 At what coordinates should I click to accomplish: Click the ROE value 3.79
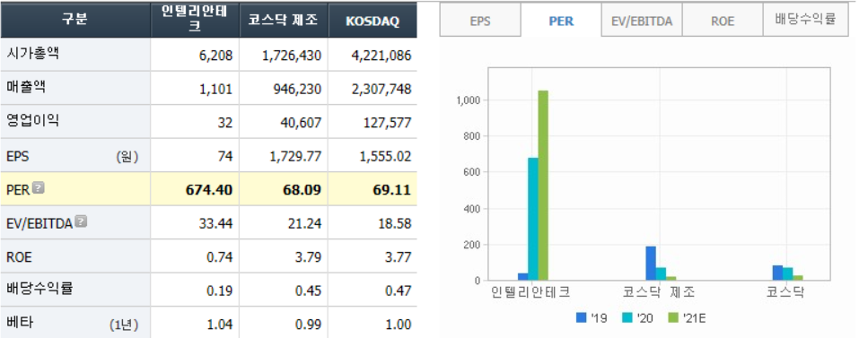click(309, 257)
